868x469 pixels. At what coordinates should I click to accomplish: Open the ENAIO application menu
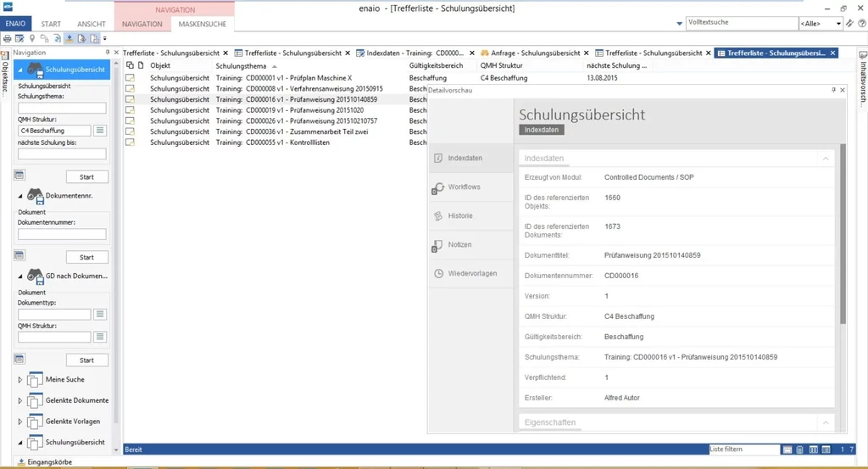point(15,24)
